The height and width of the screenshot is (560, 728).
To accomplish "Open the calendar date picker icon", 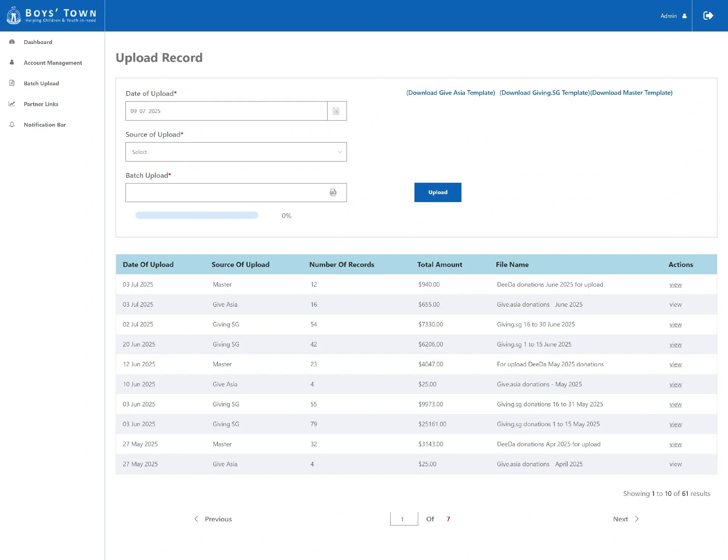I will [x=336, y=111].
